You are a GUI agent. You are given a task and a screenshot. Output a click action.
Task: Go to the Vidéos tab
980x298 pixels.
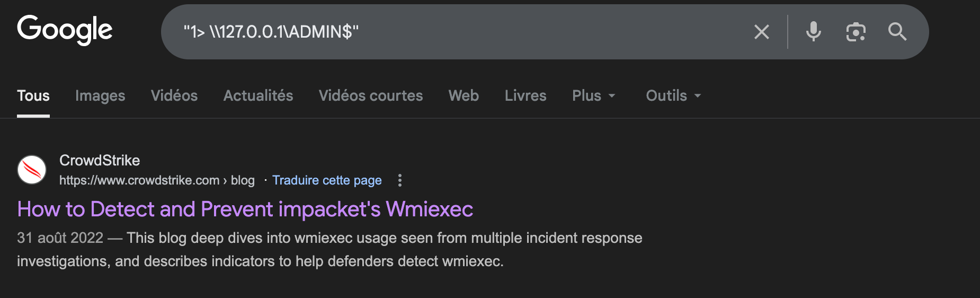(x=174, y=95)
